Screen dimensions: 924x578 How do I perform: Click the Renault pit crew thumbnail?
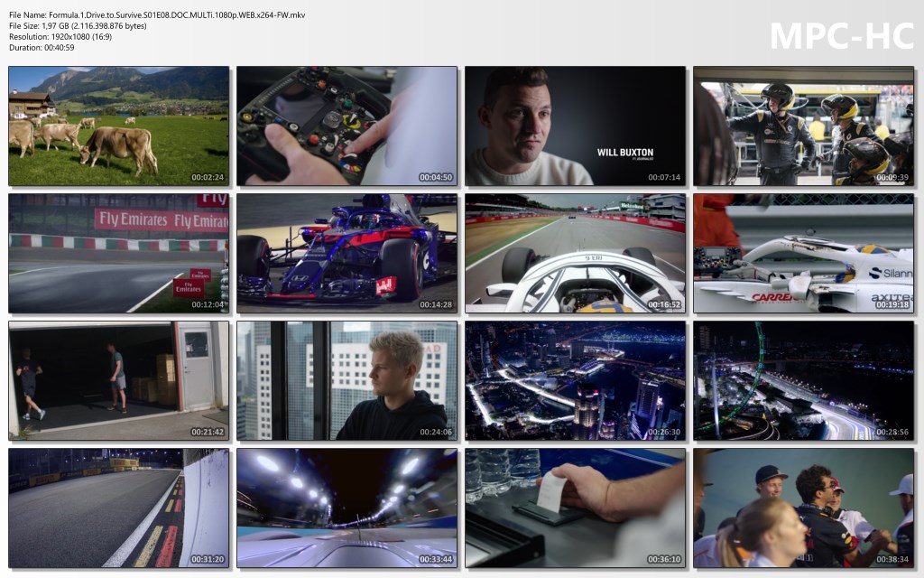tap(803, 126)
